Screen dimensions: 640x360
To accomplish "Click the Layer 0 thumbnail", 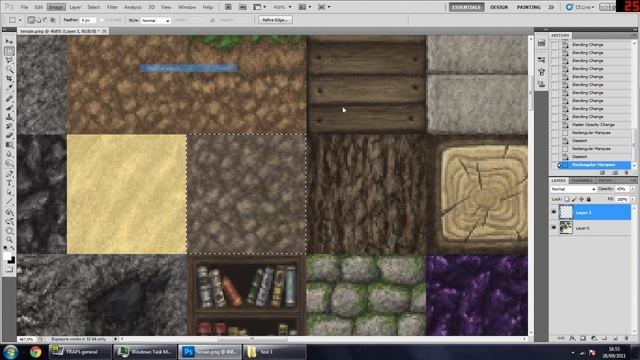I will (x=566, y=227).
